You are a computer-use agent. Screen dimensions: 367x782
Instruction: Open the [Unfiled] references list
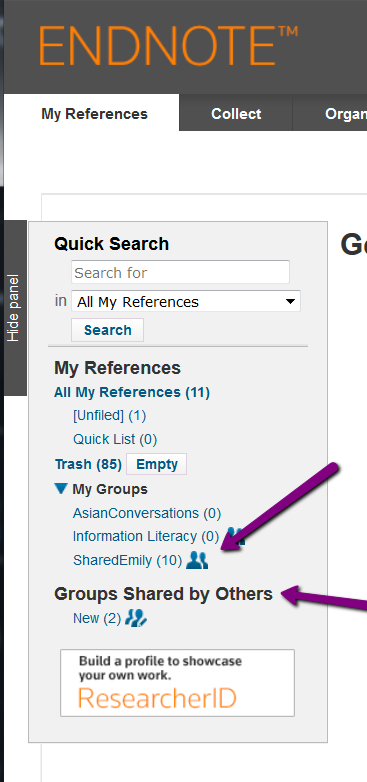[110, 415]
